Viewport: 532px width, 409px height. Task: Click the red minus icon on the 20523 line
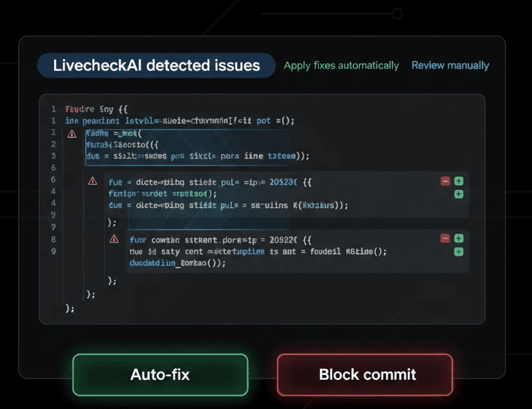point(445,181)
